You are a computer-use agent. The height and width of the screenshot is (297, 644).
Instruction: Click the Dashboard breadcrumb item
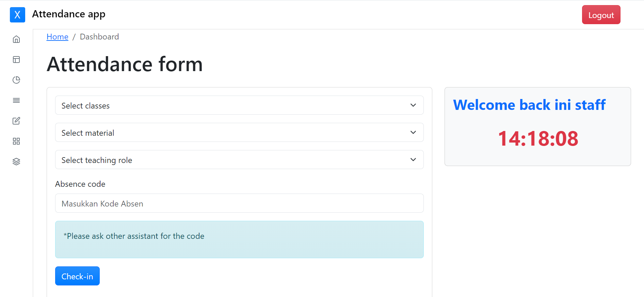pos(99,37)
